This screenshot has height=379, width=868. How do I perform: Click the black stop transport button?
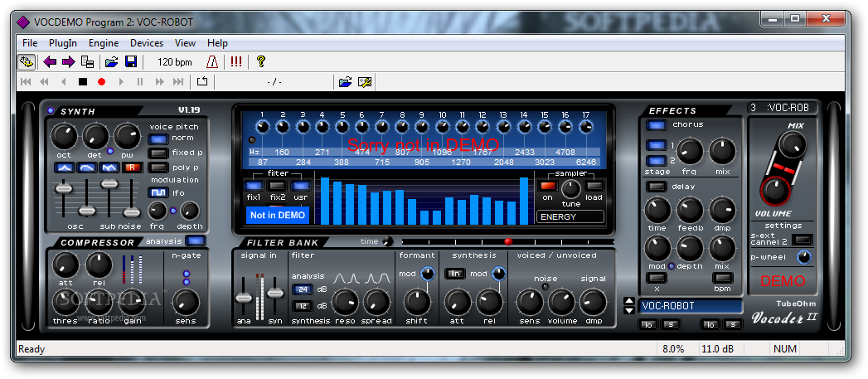(x=83, y=82)
